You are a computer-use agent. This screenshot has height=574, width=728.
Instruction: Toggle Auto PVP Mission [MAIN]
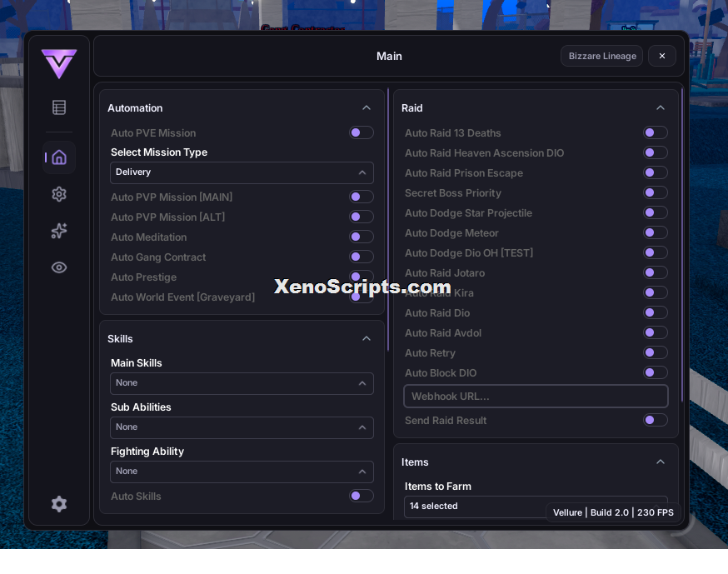pyautogui.click(x=362, y=197)
